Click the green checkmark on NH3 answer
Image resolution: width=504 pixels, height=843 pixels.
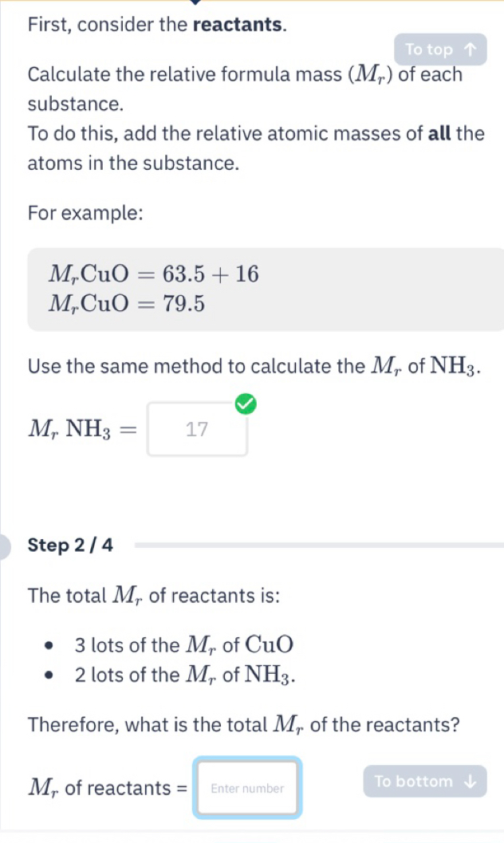coord(246,404)
